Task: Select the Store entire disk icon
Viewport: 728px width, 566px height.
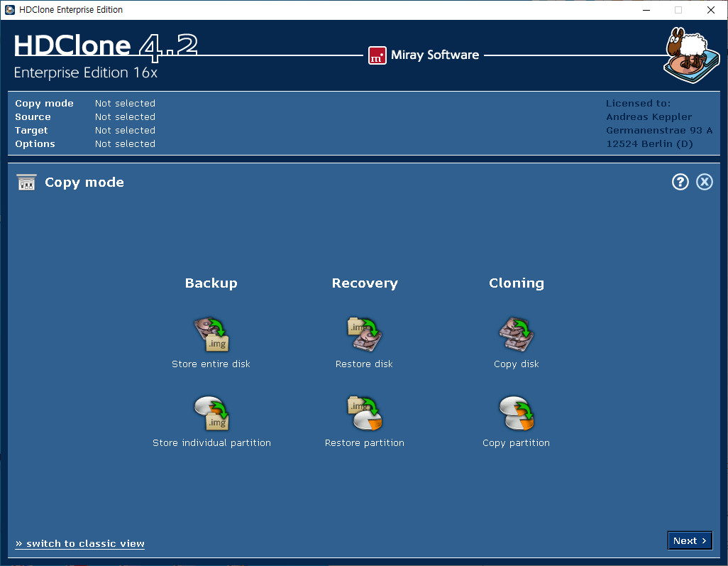Action: pyautogui.click(x=211, y=334)
